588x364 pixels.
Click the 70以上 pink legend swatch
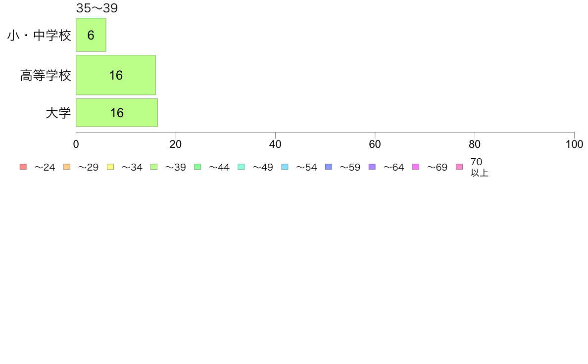point(459,167)
